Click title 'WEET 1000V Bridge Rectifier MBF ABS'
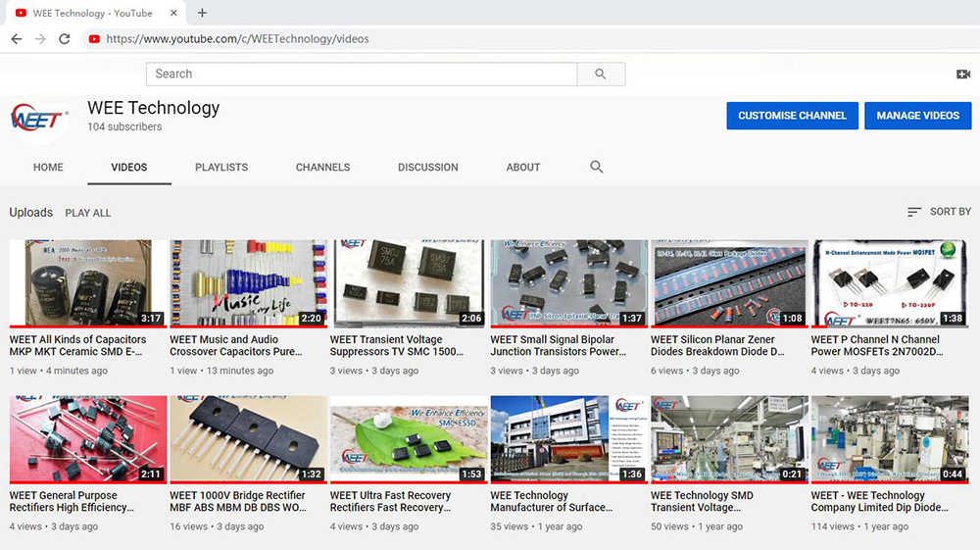The image size is (980, 550). [x=238, y=501]
